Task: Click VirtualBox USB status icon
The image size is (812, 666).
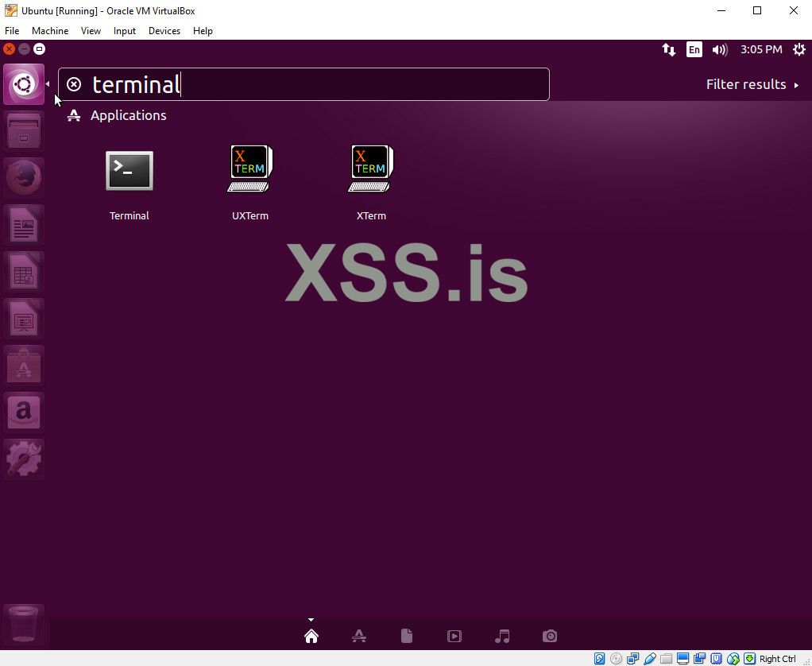Action: (x=649, y=659)
